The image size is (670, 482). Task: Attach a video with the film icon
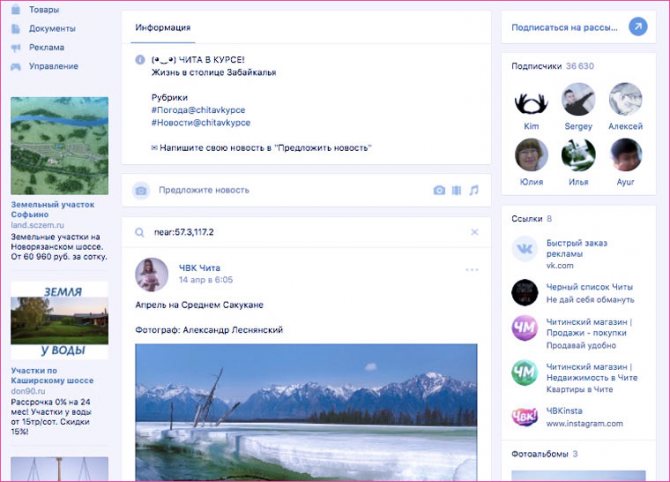(456, 190)
